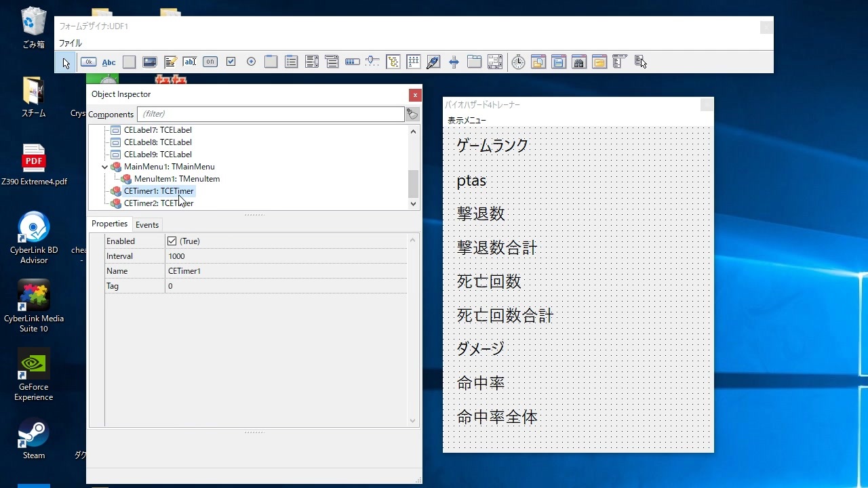Image resolution: width=868 pixels, height=488 pixels.
Task: Select the Memo component tool
Action: [x=170, y=62]
